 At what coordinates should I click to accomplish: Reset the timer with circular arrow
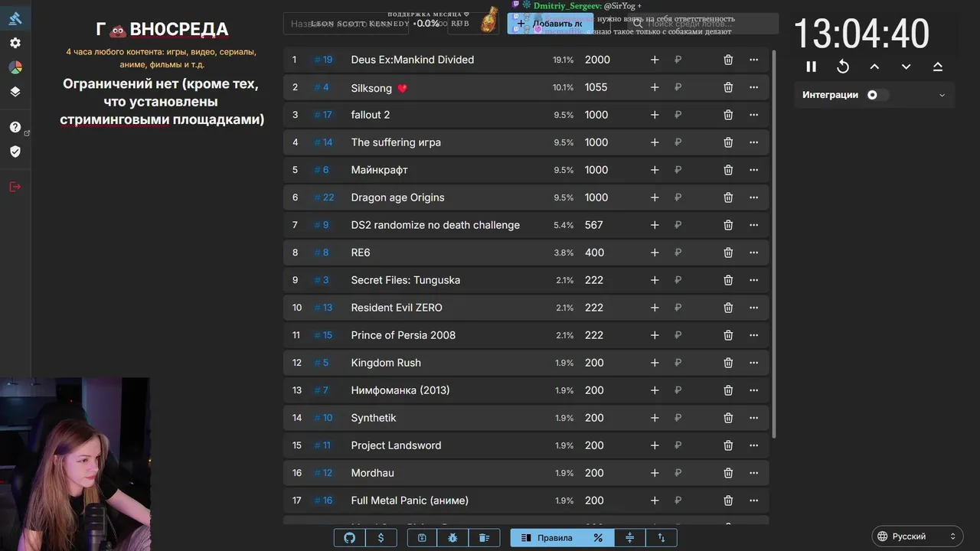click(843, 67)
